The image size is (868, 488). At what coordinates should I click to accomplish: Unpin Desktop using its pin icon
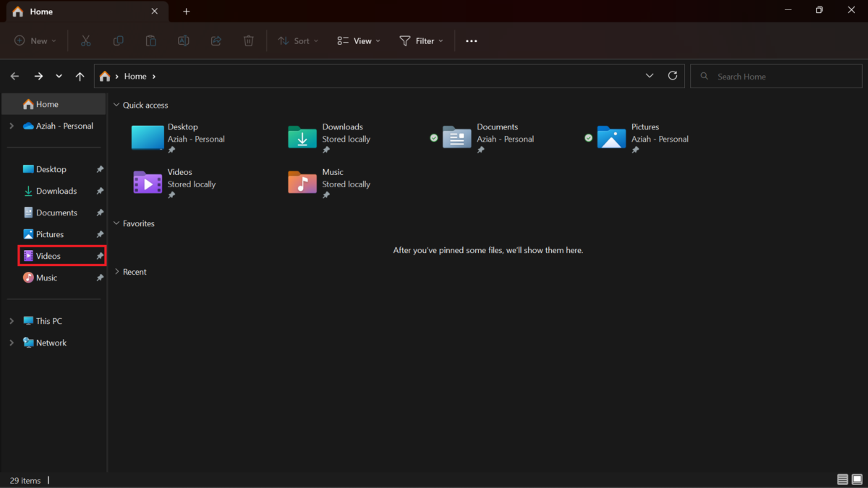(100, 168)
